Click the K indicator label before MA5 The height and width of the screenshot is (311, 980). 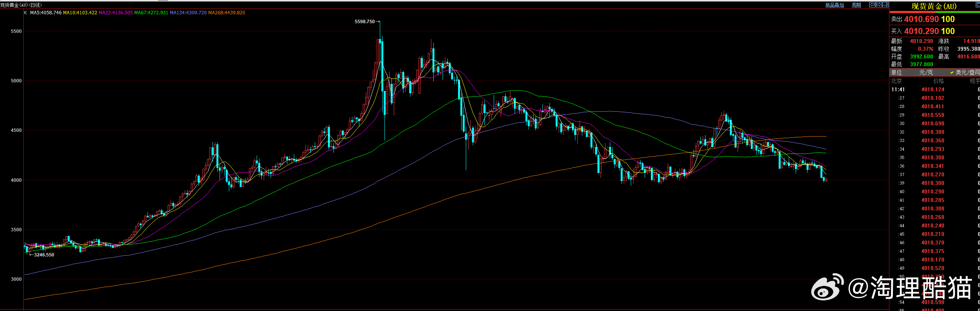(x=26, y=13)
